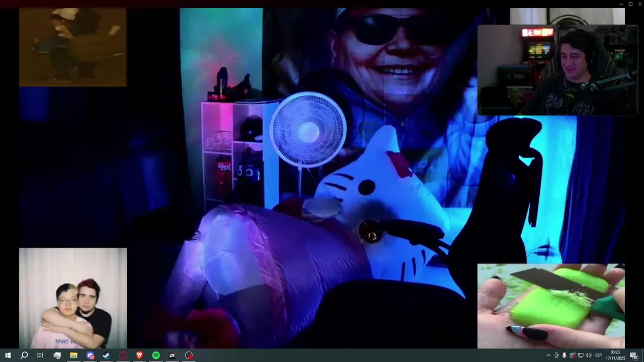
Task: Open File Explorer folder icon in taskbar
Action: pyautogui.click(x=73, y=355)
